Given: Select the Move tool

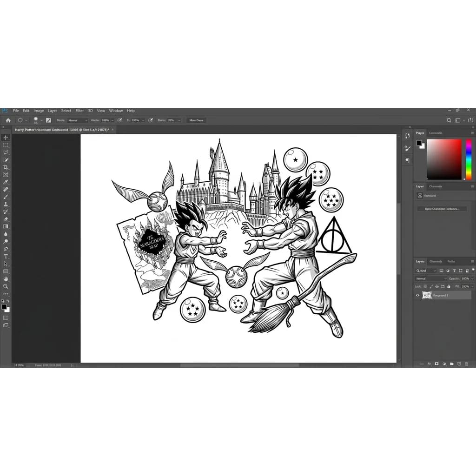Looking at the screenshot, I should 6,137.
